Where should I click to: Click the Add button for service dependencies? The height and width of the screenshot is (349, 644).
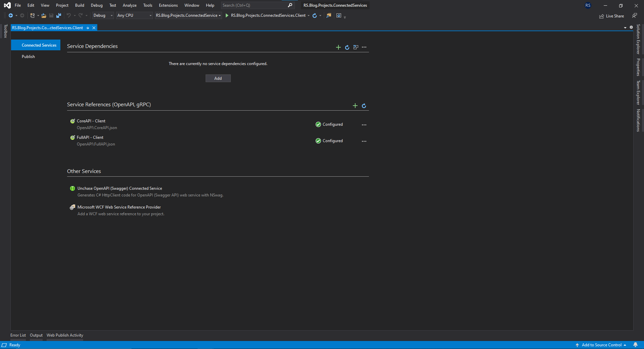[218, 78]
